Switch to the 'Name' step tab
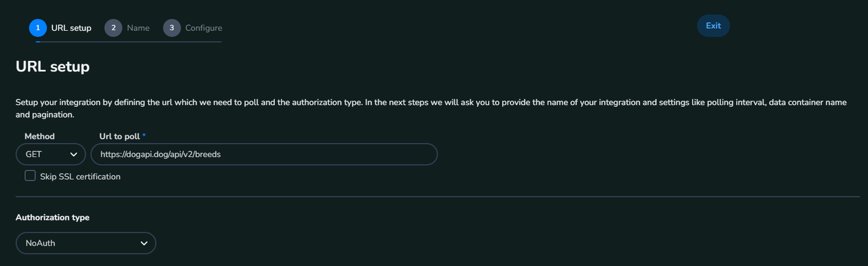The image size is (868, 266). coord(138,28)
